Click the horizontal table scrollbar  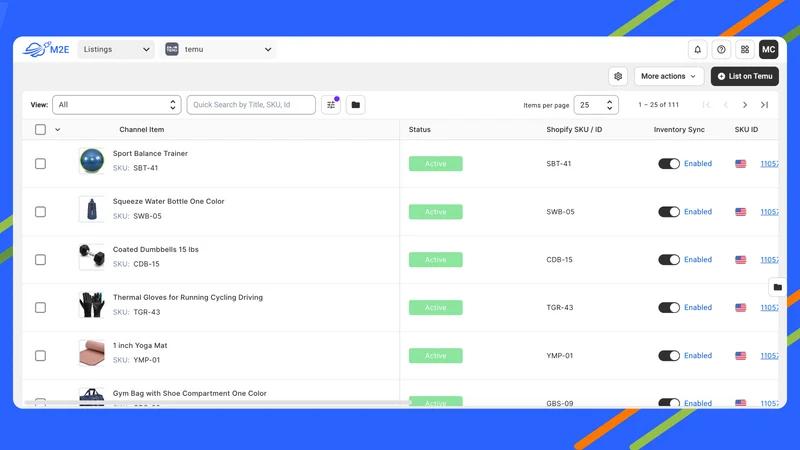(217, 403)
